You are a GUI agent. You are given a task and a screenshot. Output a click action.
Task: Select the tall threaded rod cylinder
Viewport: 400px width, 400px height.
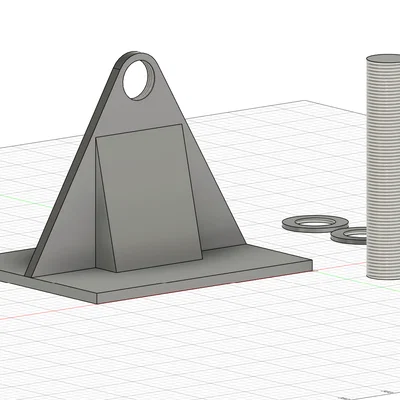coord(383,167)
